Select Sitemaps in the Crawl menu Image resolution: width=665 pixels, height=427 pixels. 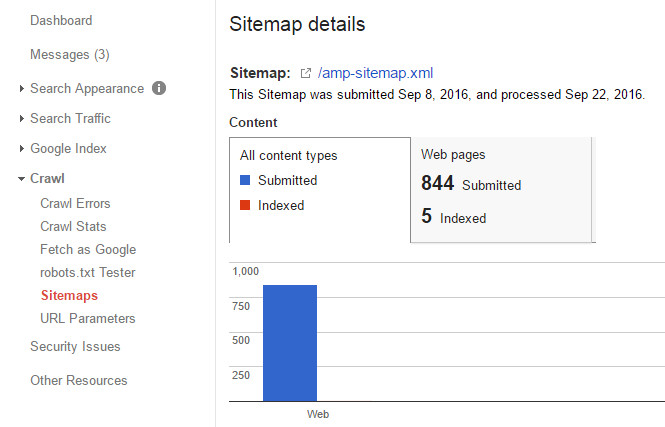click(69, 295)
